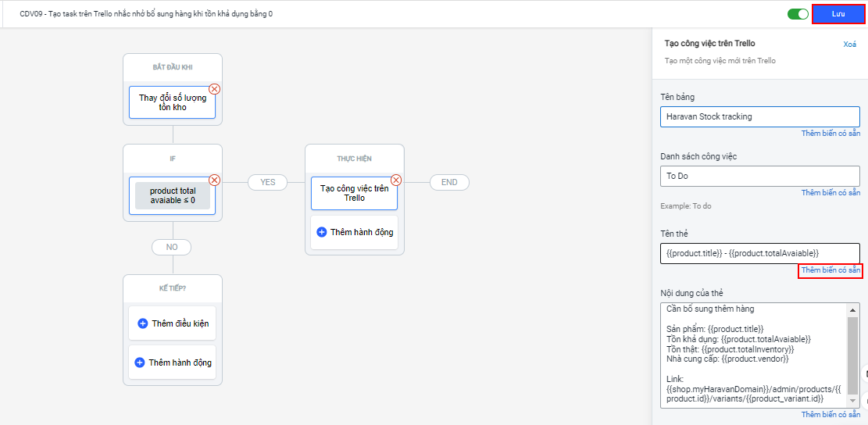Toggle the workflow active switch

(798, 14)
